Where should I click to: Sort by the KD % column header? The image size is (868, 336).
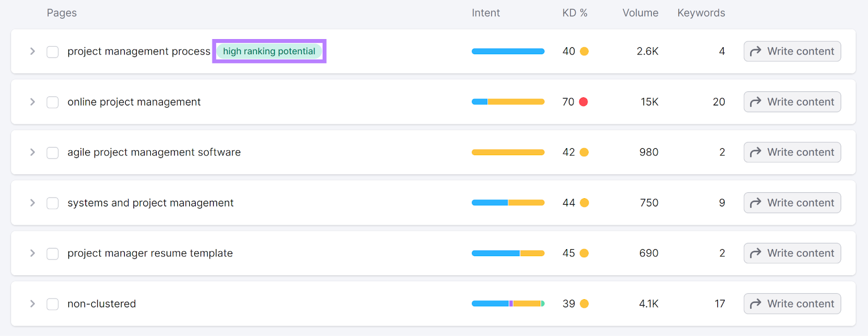575,13
